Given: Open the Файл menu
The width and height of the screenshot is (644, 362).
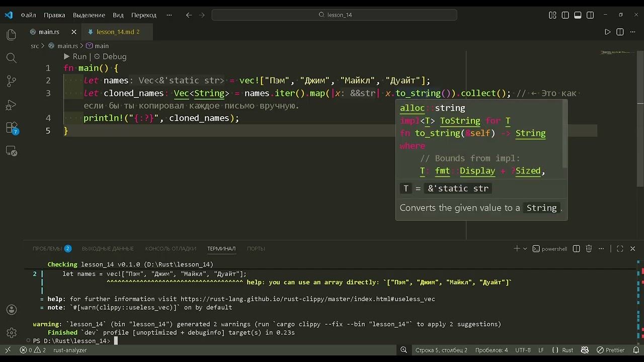Looking at the screenshot, I should (x=28, y=15).
